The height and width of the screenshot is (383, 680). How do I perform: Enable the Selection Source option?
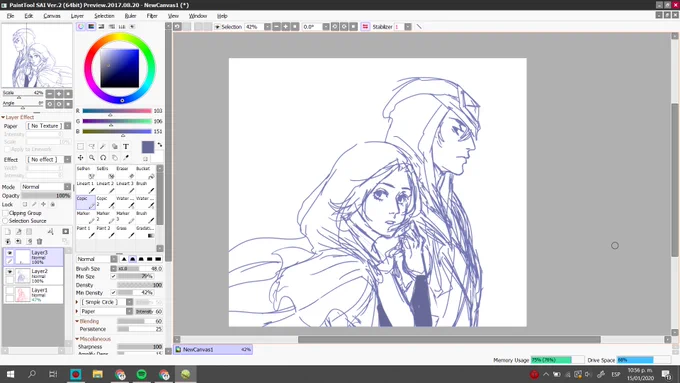[x=6, y=221]
